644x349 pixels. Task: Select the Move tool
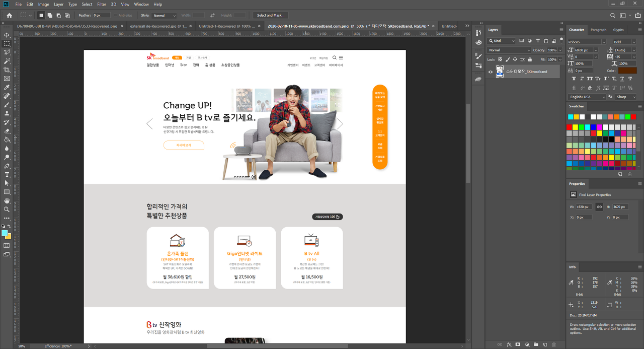point(7,35)
